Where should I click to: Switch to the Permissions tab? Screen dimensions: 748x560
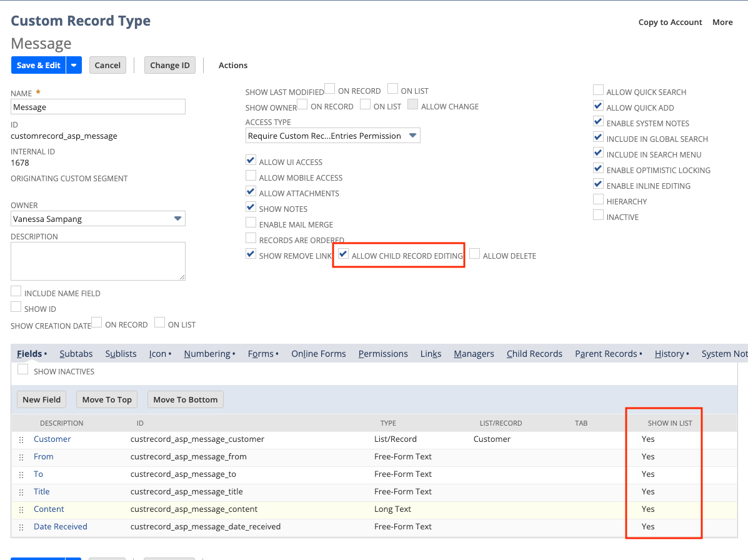point(383,354)
